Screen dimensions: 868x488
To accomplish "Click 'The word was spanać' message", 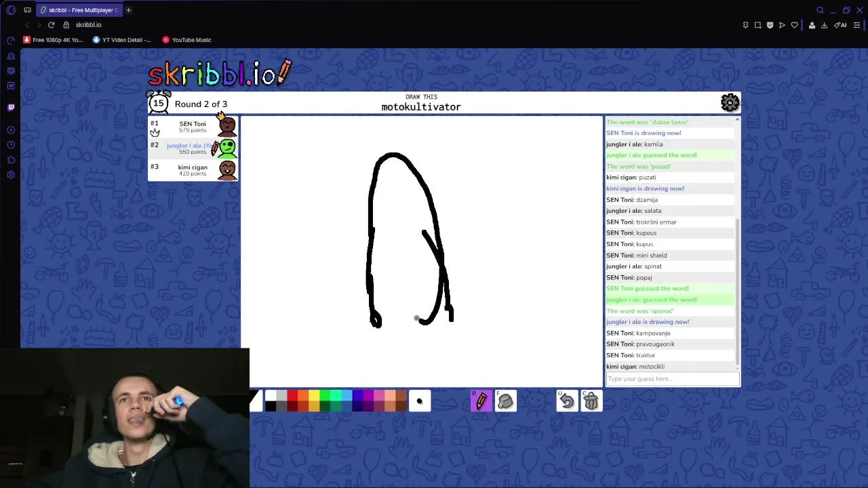I will (669, 310).
